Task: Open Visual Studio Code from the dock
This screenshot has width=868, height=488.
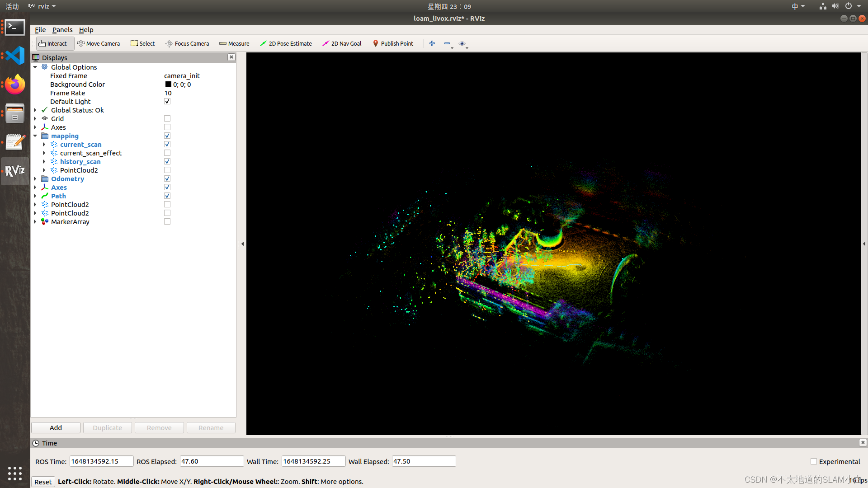Action: click(15, 56)
